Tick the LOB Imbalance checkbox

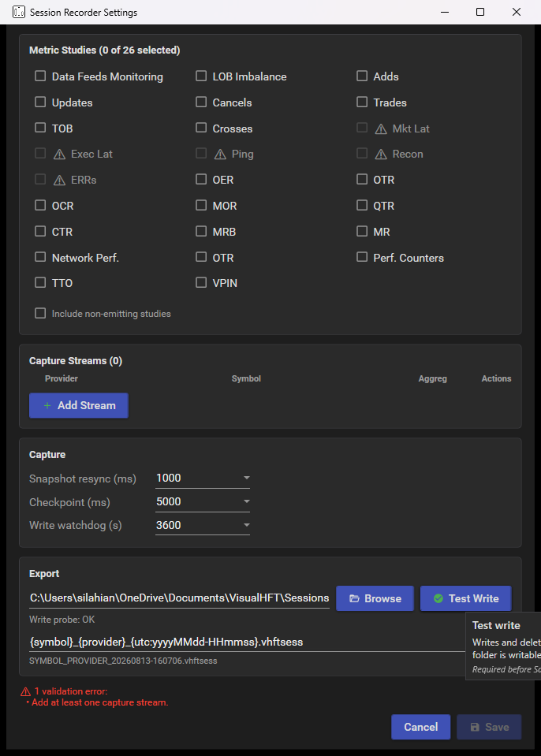click(x=201, y=76)
